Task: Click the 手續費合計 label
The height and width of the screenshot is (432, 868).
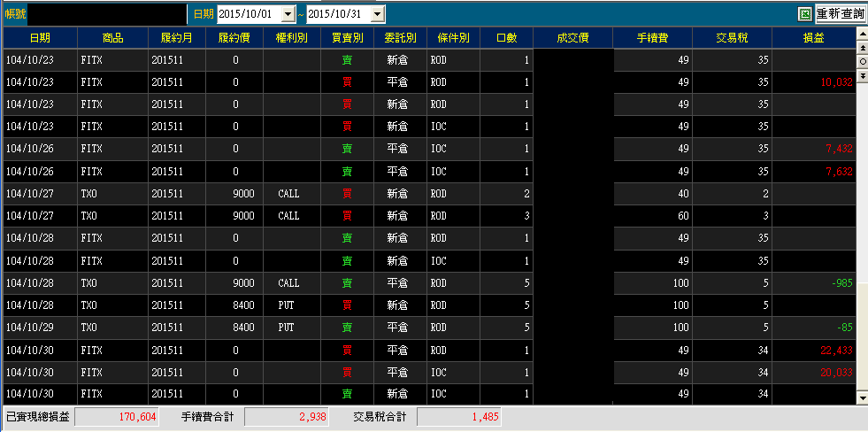Action: pyautogui.click(x=208, y=417)
